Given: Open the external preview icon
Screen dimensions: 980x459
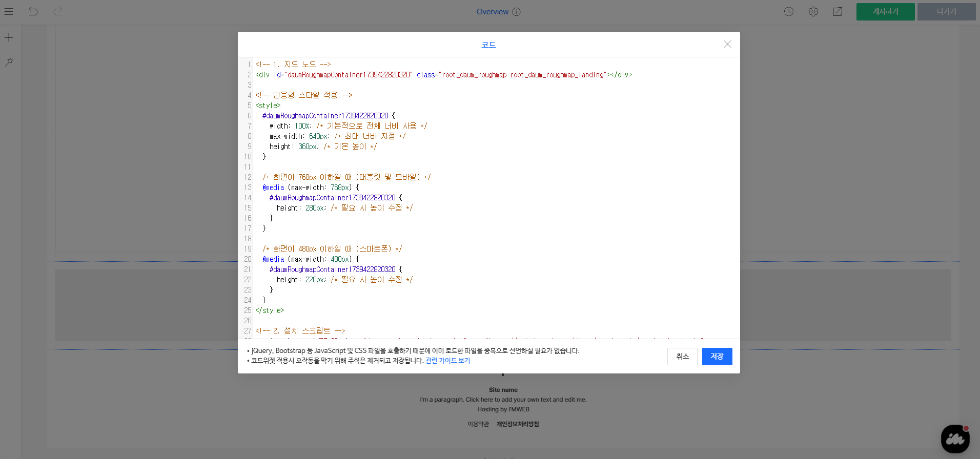Looking at the screenshot, I should click(x=838, y=11).
